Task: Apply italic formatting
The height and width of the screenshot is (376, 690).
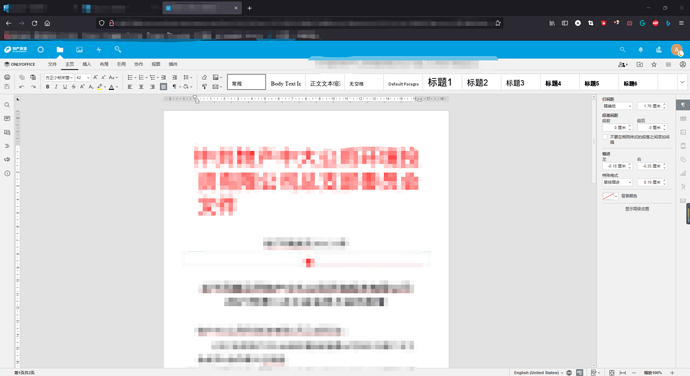Action: (x=56, y=87)
